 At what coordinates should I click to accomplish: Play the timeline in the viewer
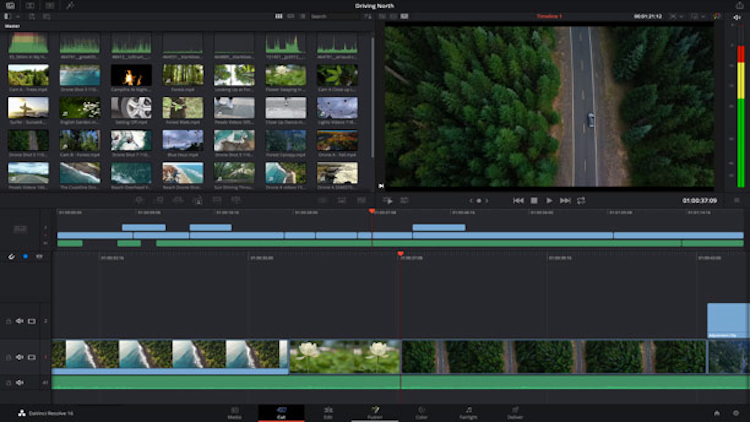click(549, 200)
